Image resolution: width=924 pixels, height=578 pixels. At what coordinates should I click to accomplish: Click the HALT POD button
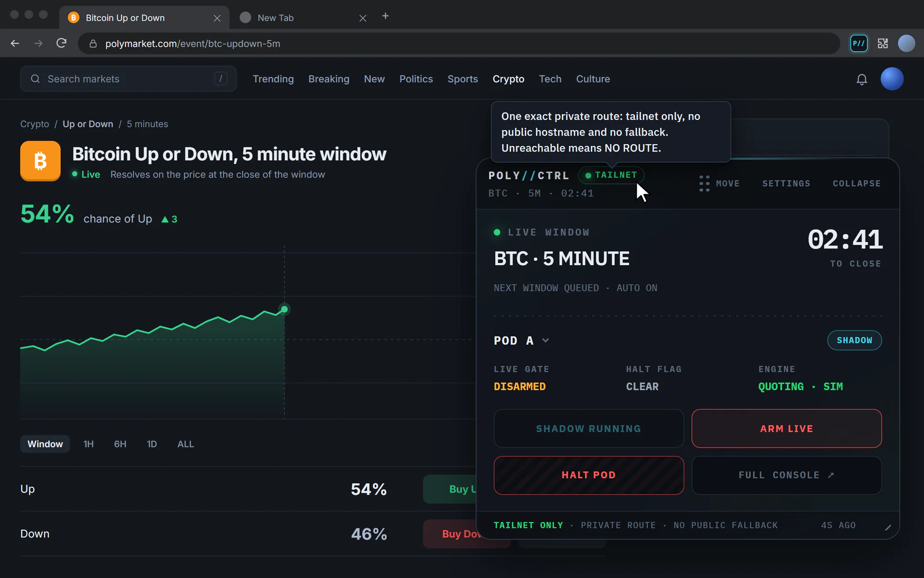(x=589, y=475)
